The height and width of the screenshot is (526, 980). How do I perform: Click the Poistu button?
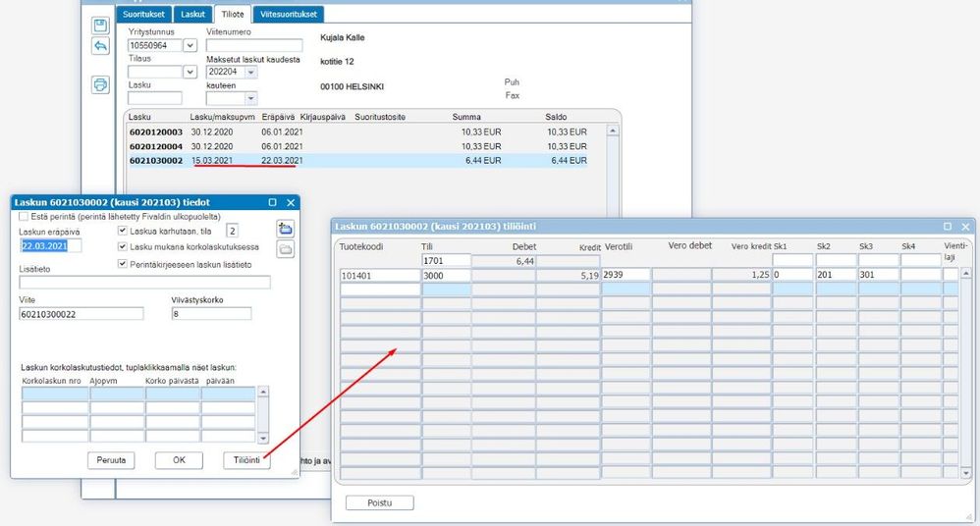pyautogui.click(x=379, y=502)
